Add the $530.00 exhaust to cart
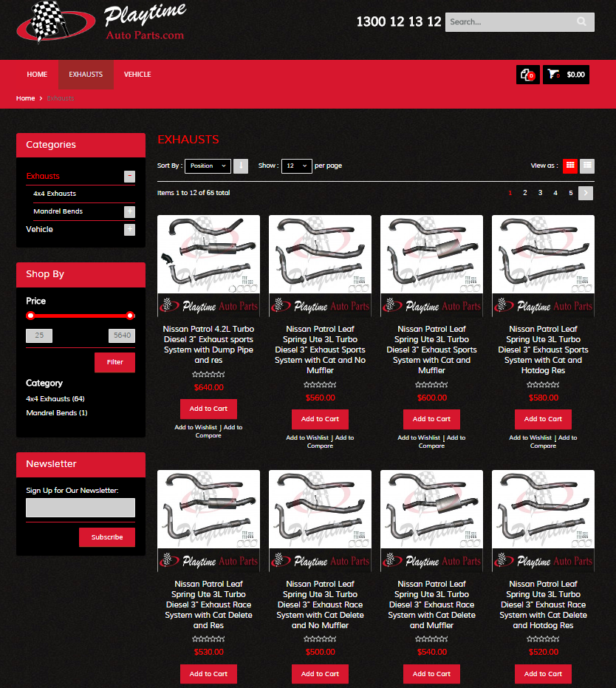 (209, 674)
